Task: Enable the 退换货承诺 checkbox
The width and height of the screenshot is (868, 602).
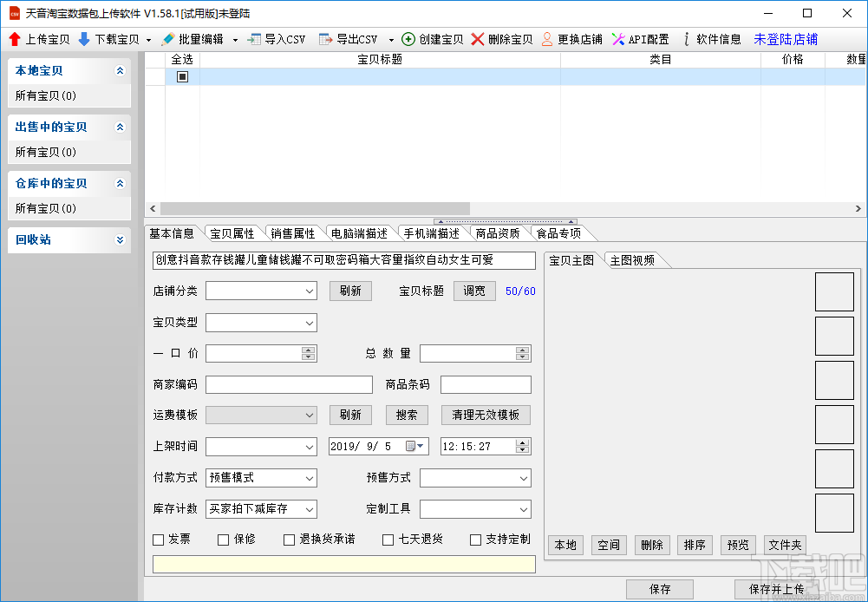Action: [x=289, y=540]
